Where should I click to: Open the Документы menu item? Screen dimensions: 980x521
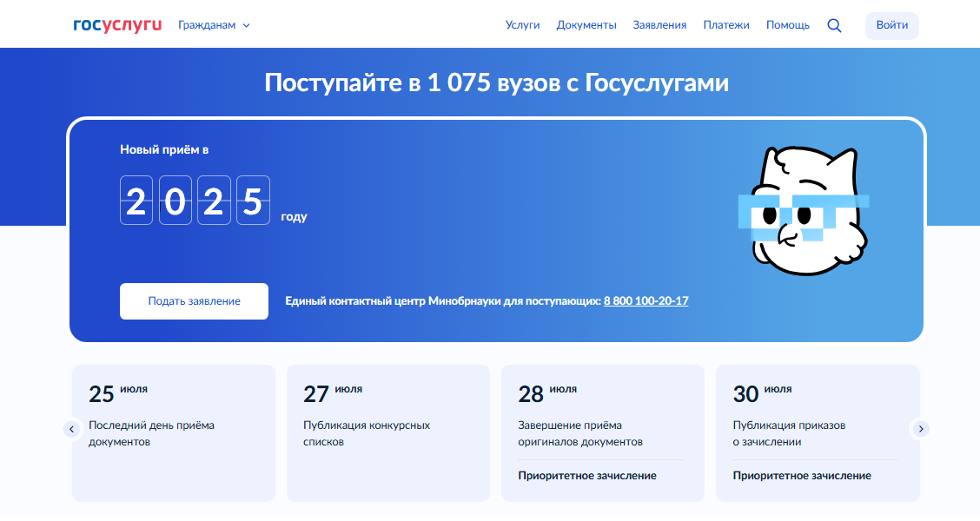coord(586,25)
